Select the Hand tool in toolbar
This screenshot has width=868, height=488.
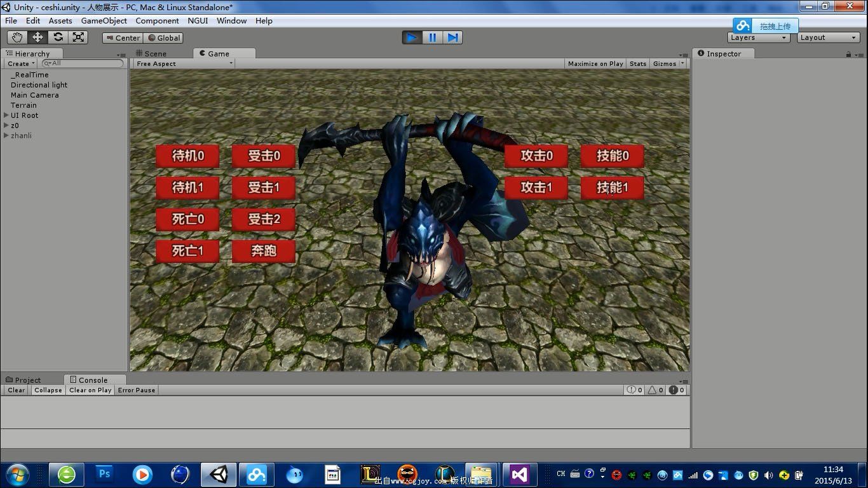click(17, 37)
